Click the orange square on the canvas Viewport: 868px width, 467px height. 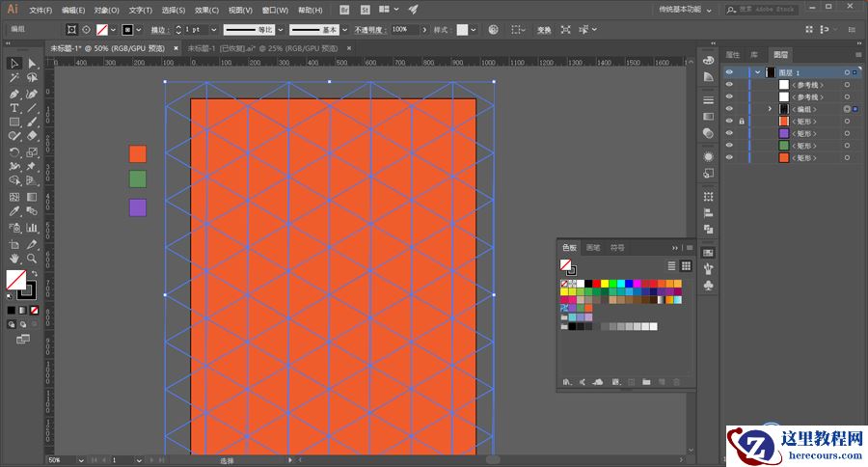[x=138, y=154]
